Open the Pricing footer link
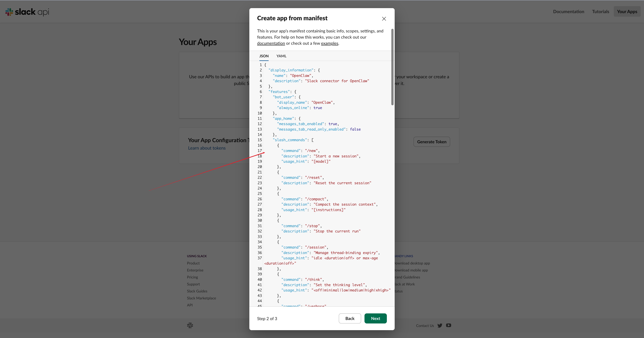The image size is (644, 338). point(192,277)
